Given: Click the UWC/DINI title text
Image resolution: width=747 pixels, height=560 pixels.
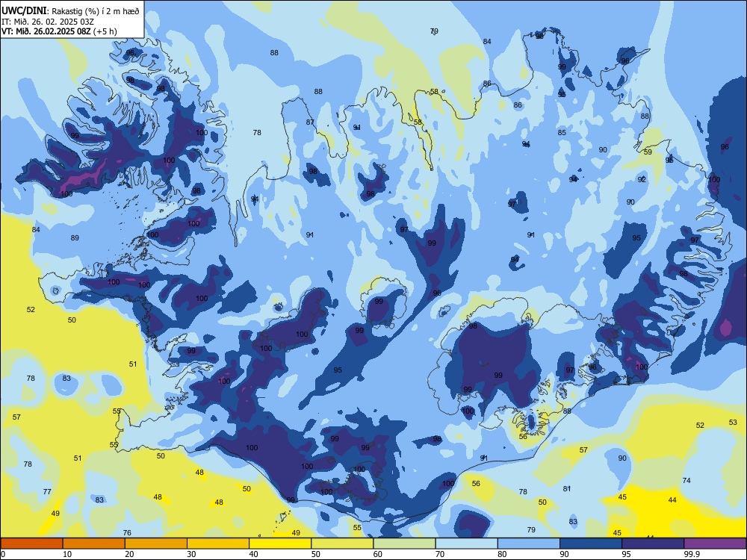Looking at the screenshot, I should pos(25,11).
